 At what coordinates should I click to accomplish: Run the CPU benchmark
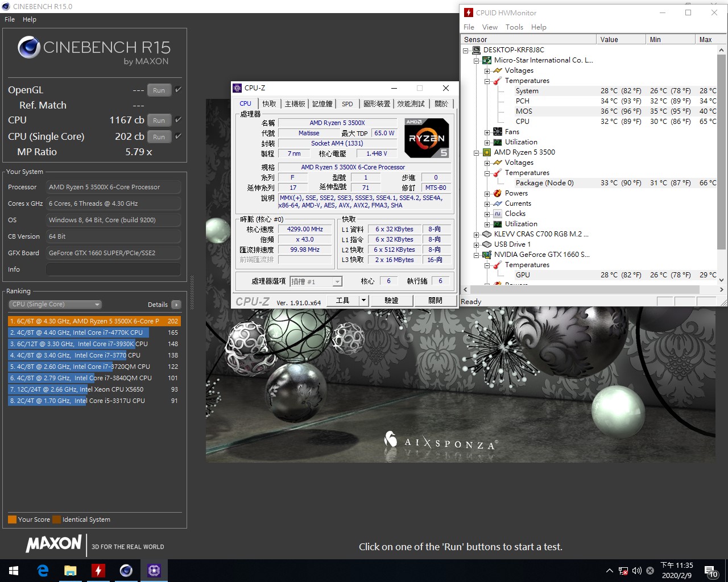point(159,120)
